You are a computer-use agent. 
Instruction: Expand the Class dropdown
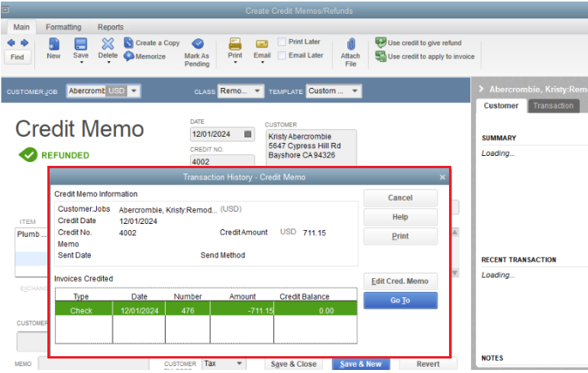(258, 91)
